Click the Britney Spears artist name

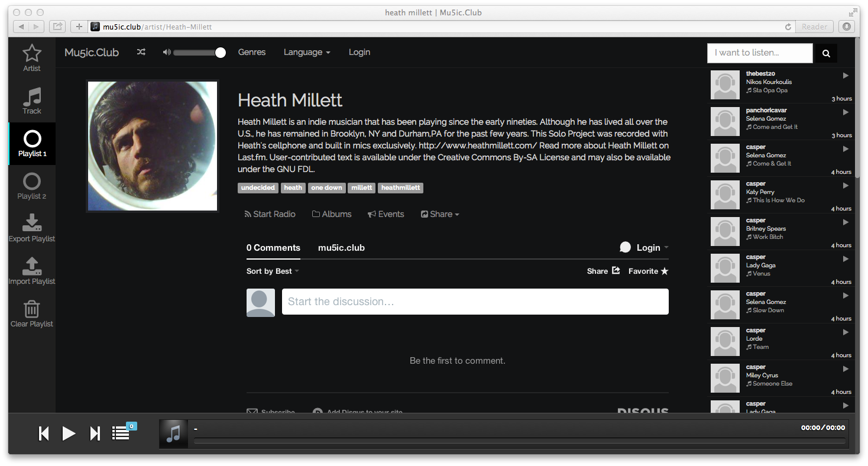766,229
